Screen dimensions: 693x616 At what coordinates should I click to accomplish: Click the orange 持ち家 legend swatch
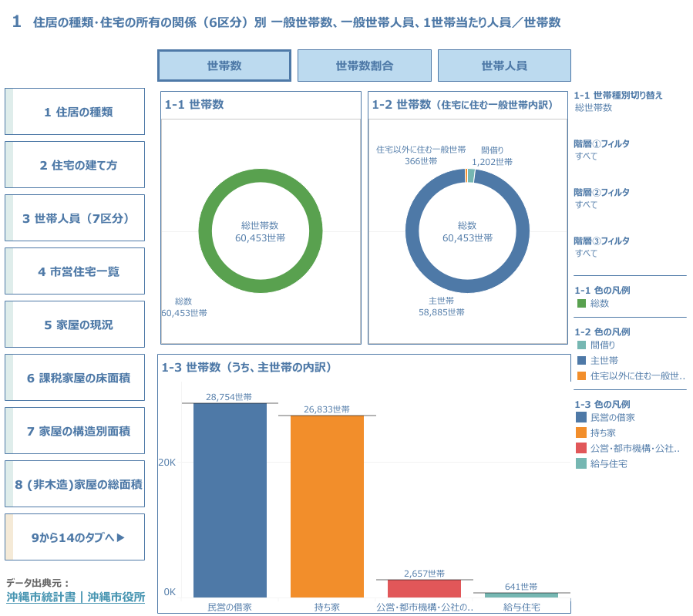(582, 433)
